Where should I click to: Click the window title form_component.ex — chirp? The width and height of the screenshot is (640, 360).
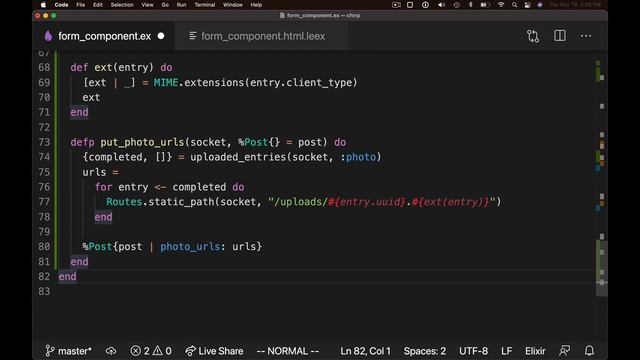click(x=320, y=16)
